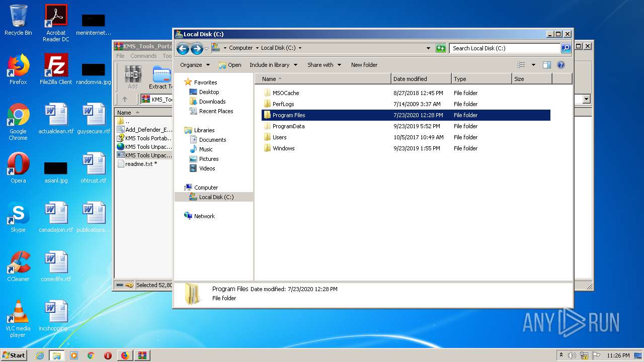
Task: Open Commands menu in WinRAR window
Action: [143, 56]
